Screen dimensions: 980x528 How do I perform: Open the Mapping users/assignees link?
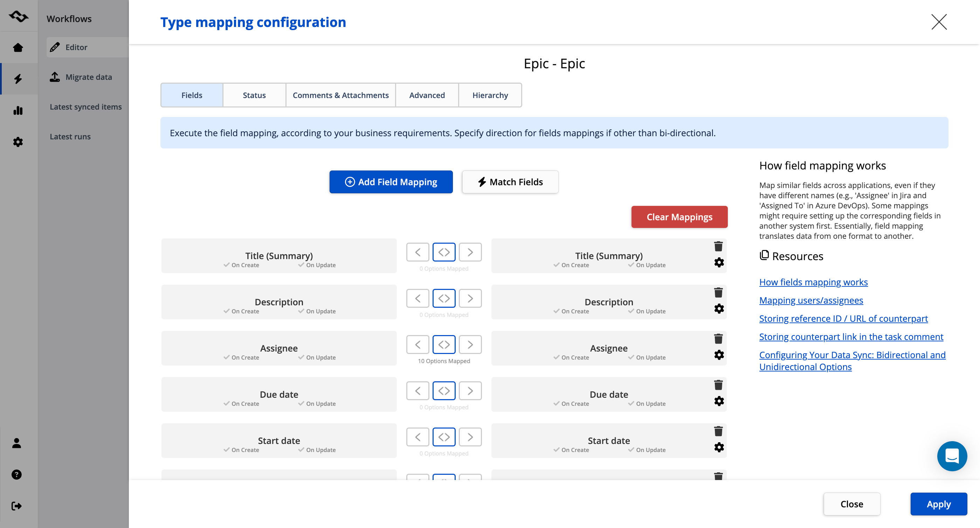click(x=811, y=300)
